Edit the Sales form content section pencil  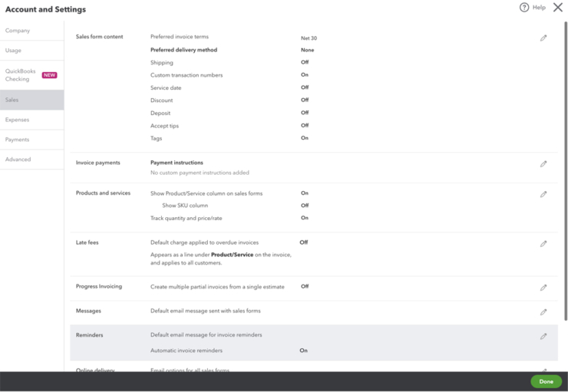[x=543, y=38]
